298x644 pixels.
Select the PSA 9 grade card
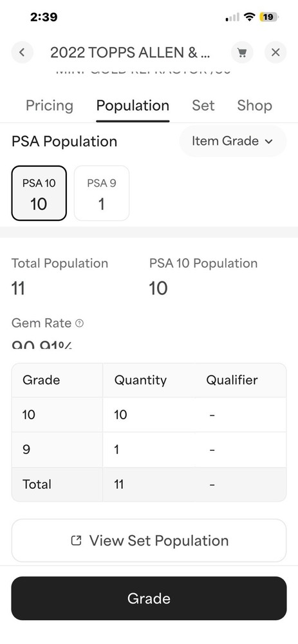[x=102, y=193]
